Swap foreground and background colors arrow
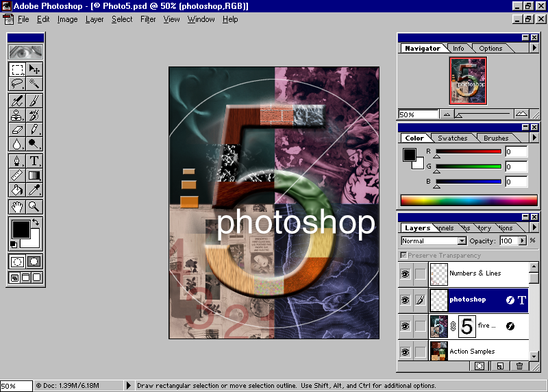548x392 pixels. (x=36, y=222)
